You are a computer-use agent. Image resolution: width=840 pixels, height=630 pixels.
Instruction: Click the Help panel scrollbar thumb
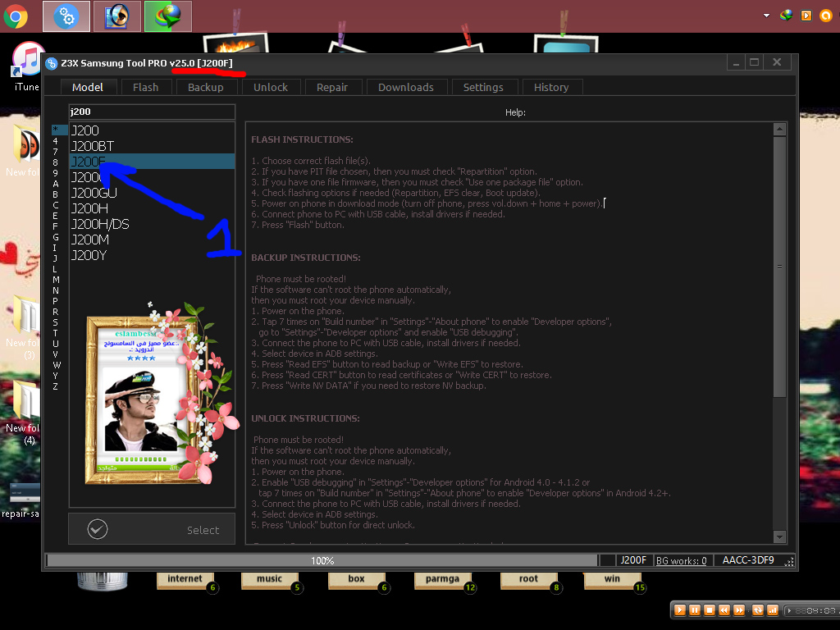coord(779,267)
